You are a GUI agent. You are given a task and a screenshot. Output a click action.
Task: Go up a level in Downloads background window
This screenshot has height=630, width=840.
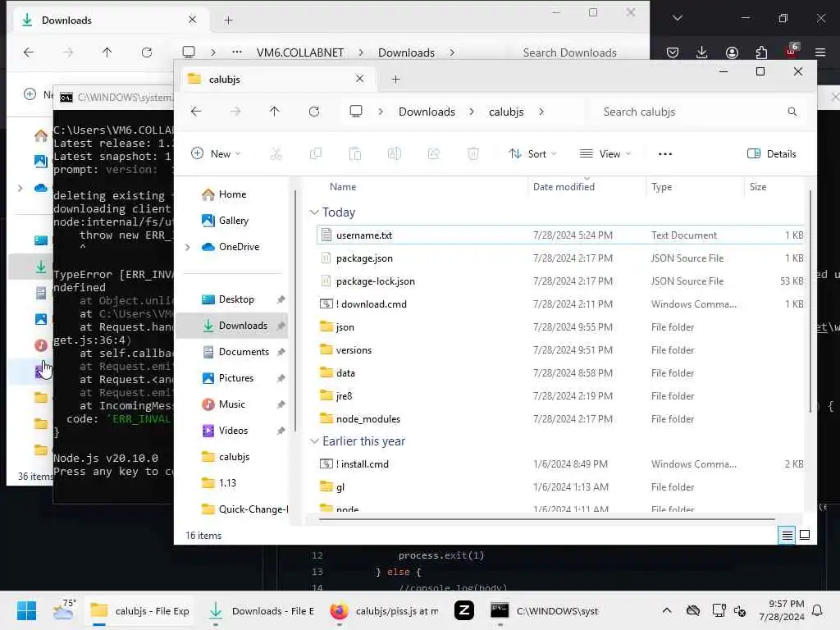107,52
